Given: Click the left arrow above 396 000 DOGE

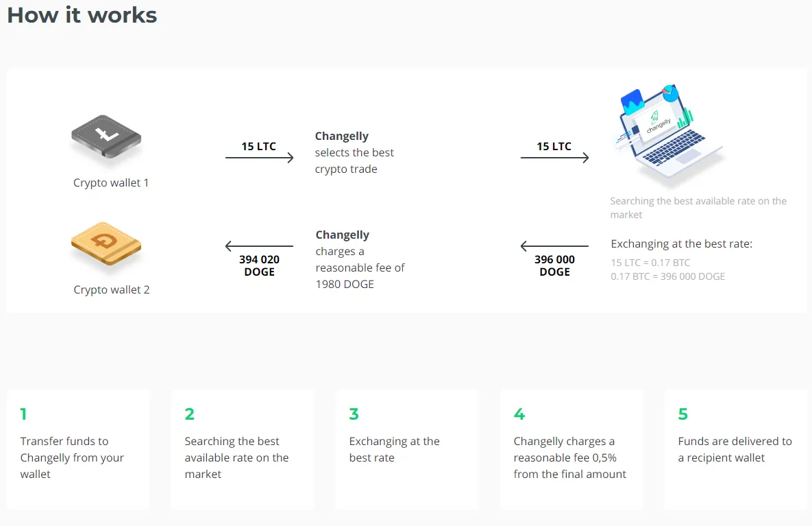Looking at the screenshot, I should pos(554,246).
